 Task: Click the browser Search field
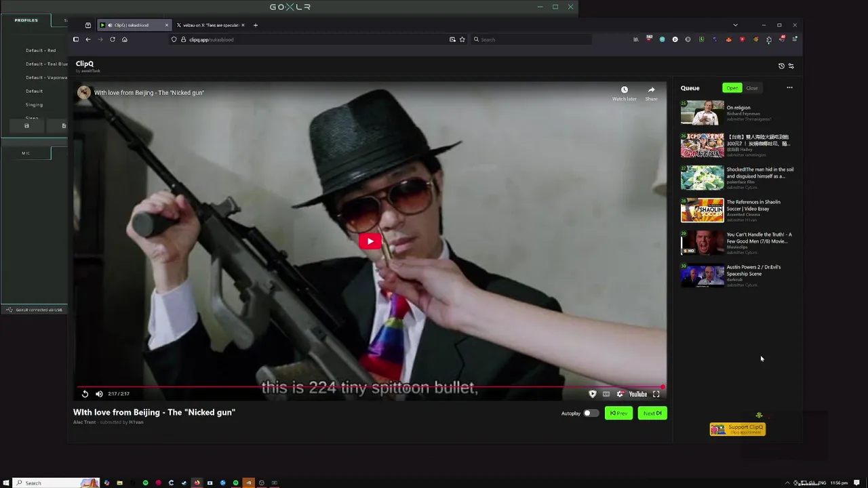pyautogui.click(x=531, y=39)
